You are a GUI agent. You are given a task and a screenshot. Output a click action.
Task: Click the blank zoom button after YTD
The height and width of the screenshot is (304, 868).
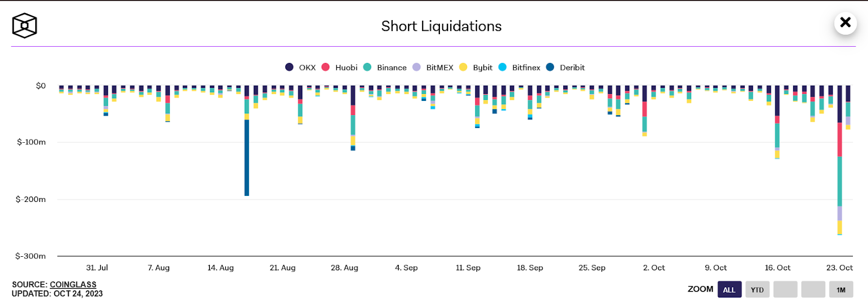coord(785,289)
